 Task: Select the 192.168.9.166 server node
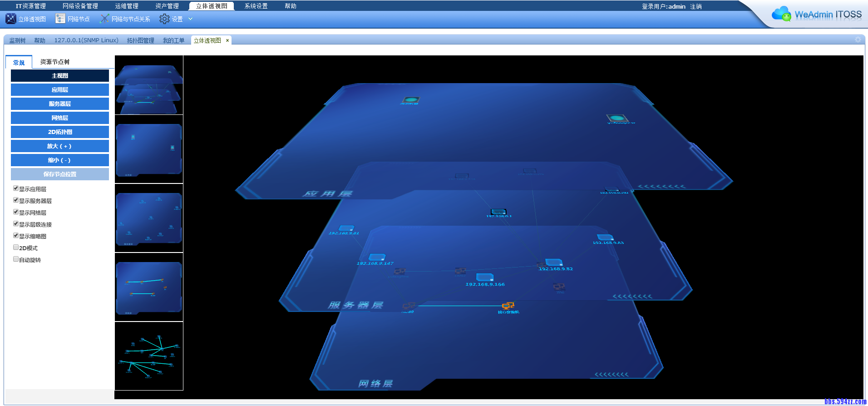tap(484, 277)
